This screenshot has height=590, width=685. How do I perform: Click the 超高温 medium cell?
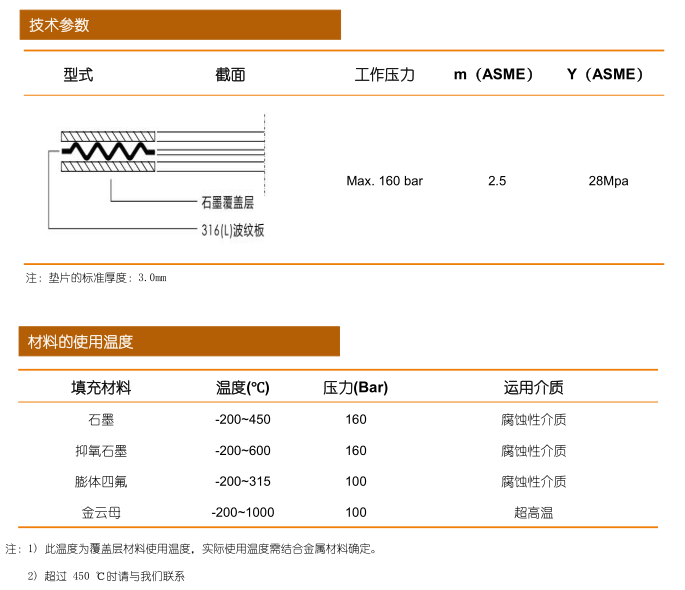(x=533, y=513)
